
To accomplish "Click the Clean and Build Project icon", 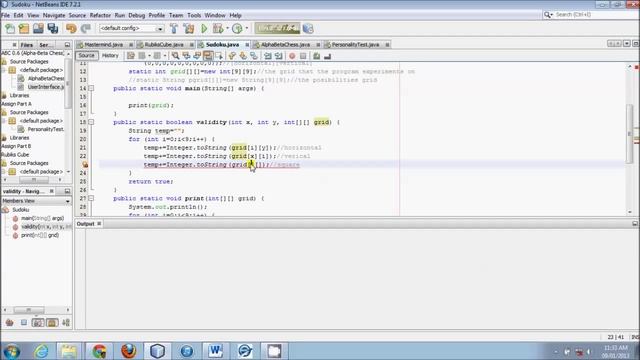I will point(189,28).
